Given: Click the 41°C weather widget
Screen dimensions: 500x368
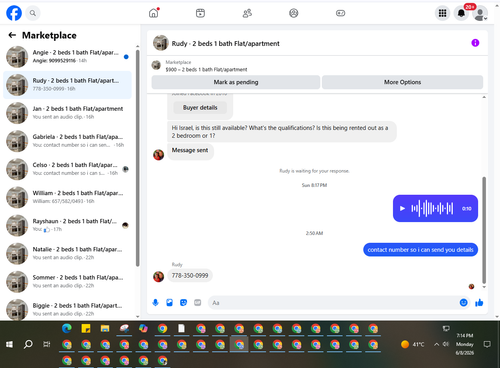Looking at the screenshot, I should pos(413,344).
